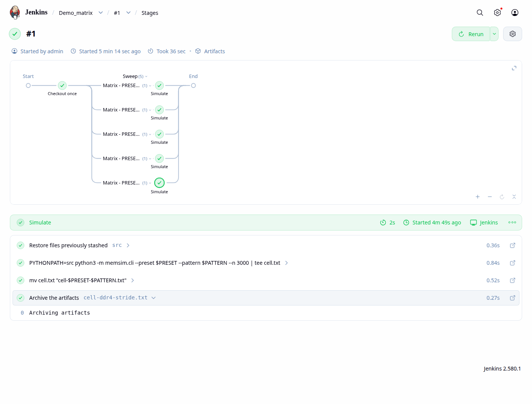
Task: Open the Rerun options dropdown arrow
Action: pos(494,34)
